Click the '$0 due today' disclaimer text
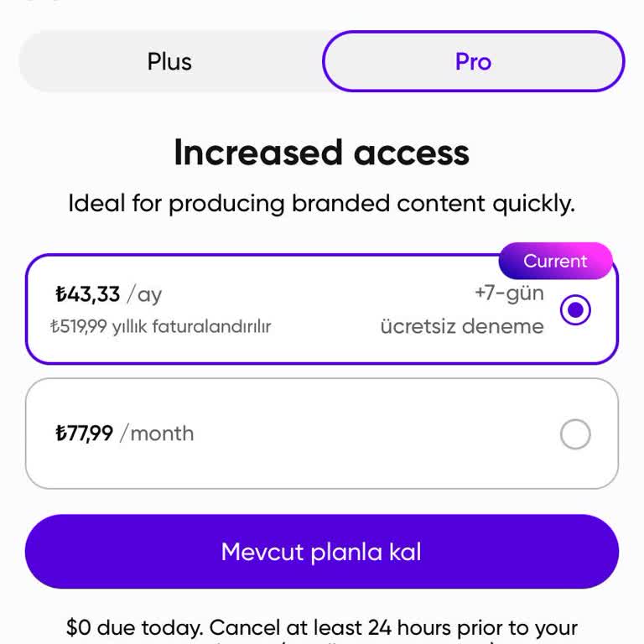Viewport: 644px width, 644px height. tap(132, 627)
